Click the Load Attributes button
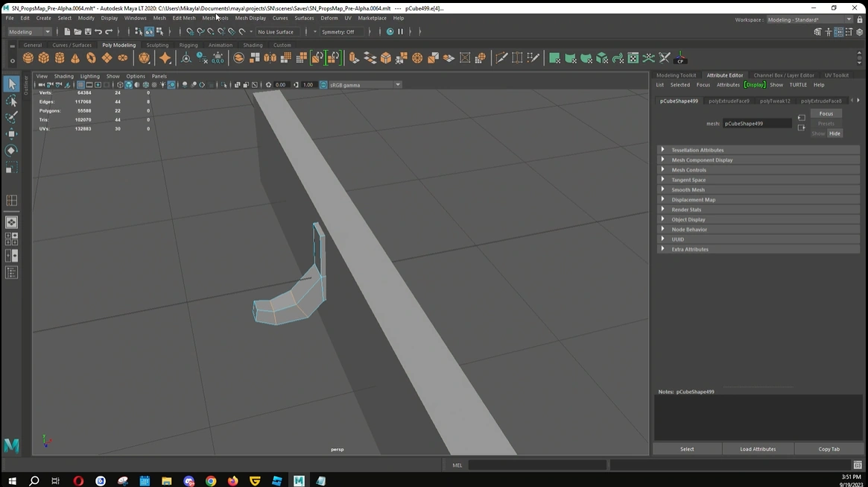This screenshot has height=487, width=868. pos(758,449)
